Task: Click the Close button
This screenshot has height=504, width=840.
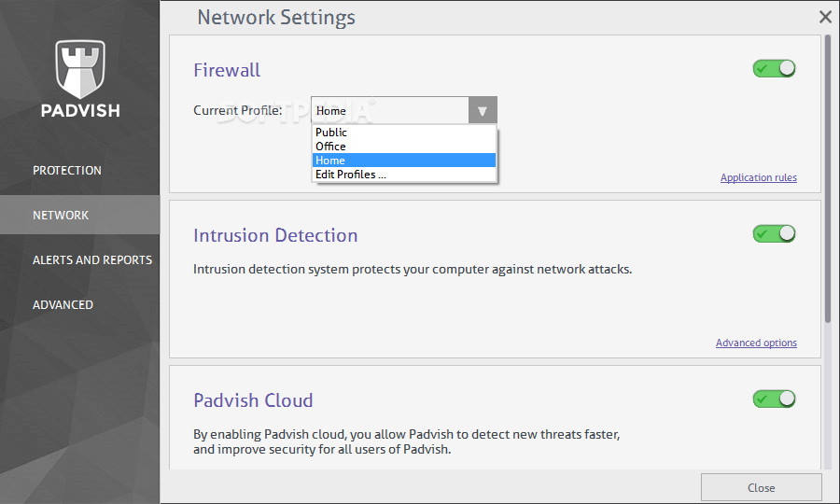Action: [762, 487]
